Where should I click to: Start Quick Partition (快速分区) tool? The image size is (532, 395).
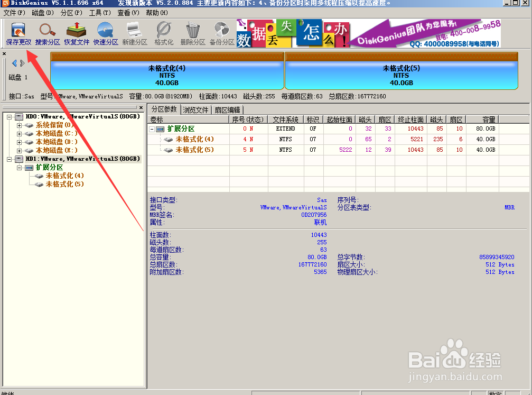[x=106, y=34]
